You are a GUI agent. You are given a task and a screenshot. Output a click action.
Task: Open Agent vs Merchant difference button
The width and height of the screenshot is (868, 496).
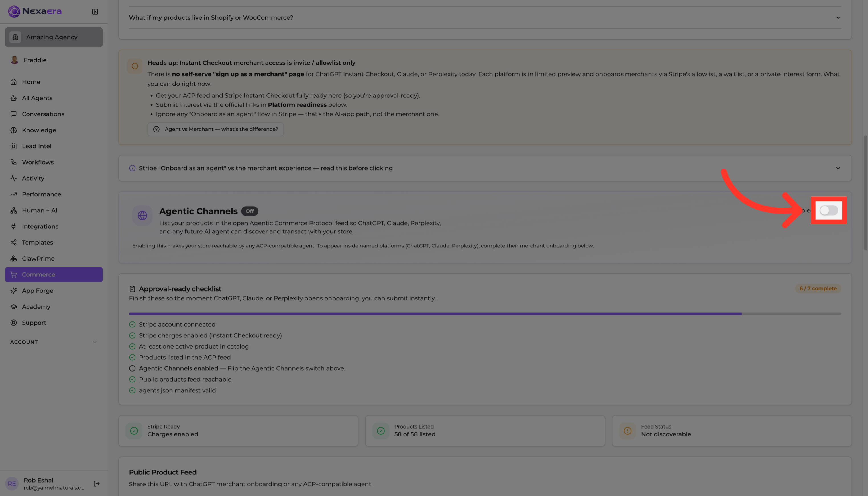pos(215,129)
